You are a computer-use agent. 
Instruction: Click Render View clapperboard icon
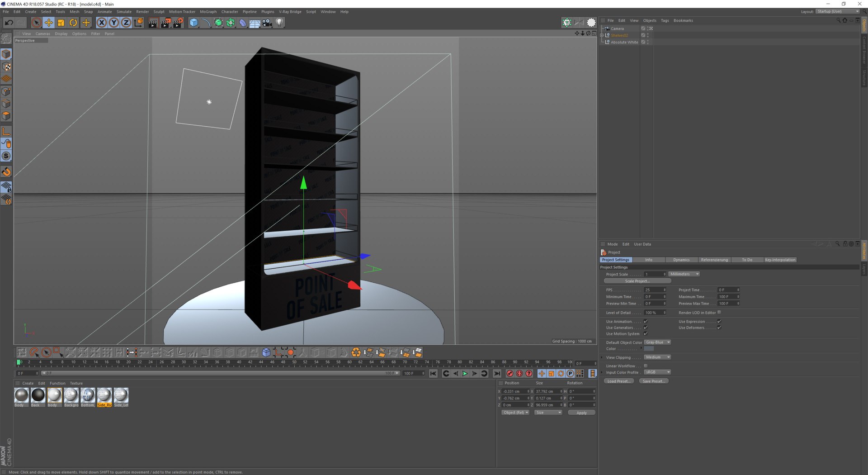tap(153, 23)
